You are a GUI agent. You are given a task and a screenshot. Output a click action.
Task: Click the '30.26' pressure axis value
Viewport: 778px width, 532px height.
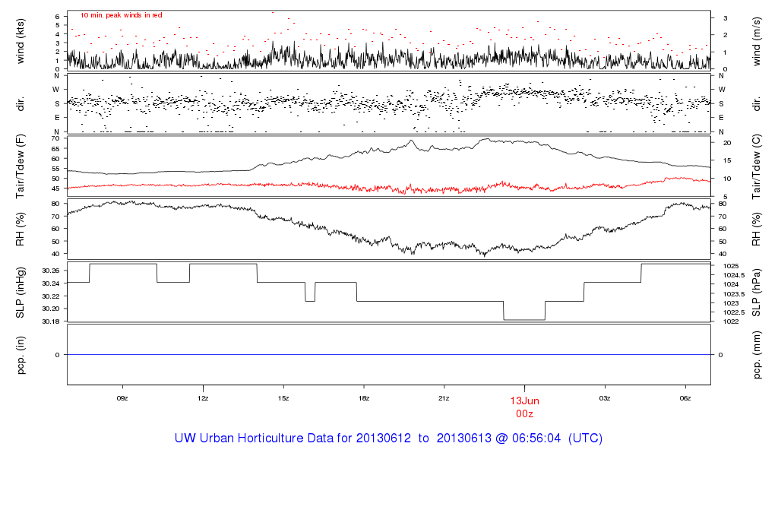tap(51, 271)
